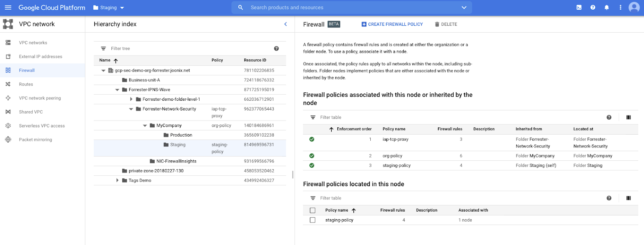Expand the Tags Demo folder

pyautogui.click(x=118, y=180)
